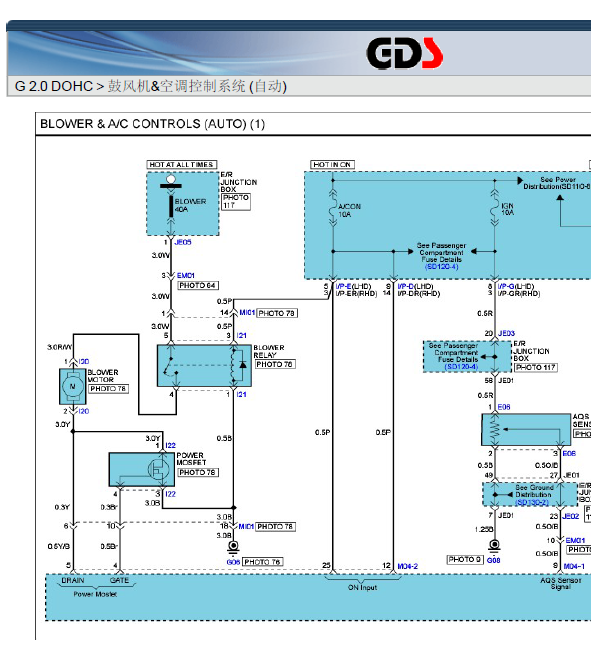This screenshot has height=650, width=591.
Task: Open the SD120-4 link in the HOT IN ON box
Action: (441, 267)
